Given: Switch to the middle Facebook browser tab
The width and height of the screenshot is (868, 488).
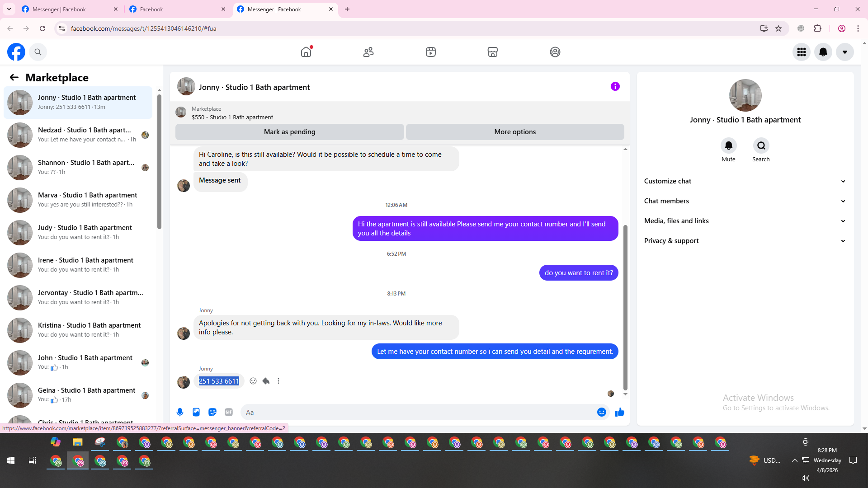Looking at the screenshot, I should [x=176, y=9].
